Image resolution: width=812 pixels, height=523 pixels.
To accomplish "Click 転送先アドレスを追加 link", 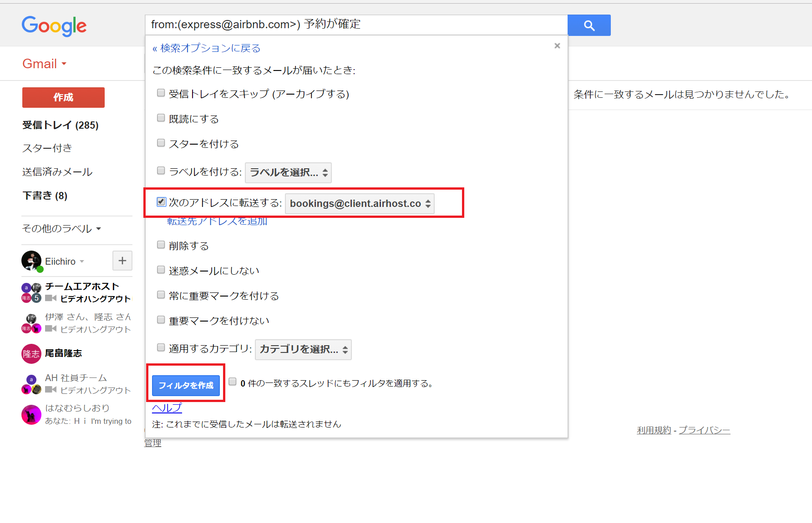I will [217, 221].
